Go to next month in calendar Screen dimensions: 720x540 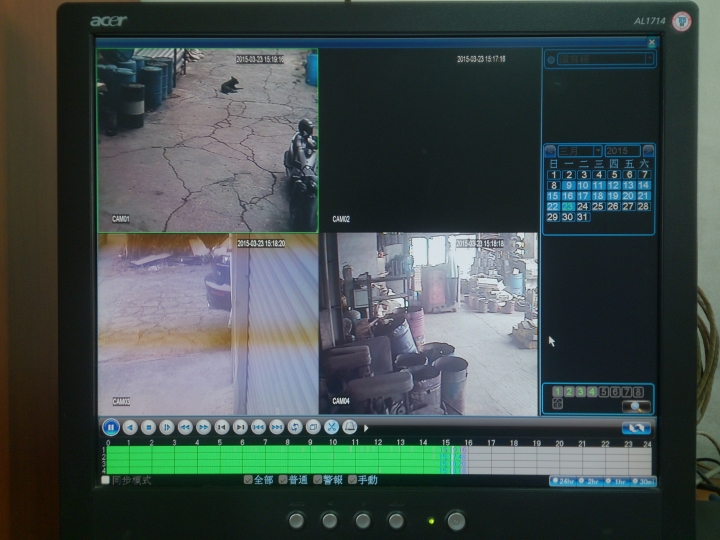(x=648, y=151)
